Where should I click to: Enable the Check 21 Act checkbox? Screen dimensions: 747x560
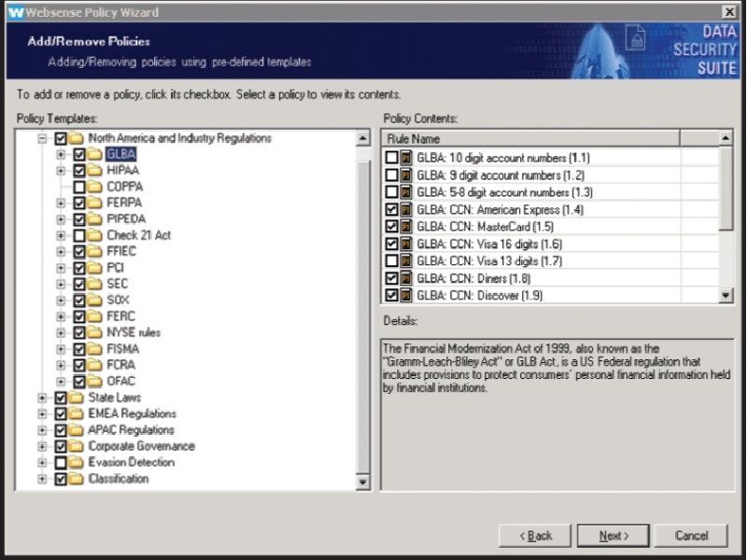(79, 235)
